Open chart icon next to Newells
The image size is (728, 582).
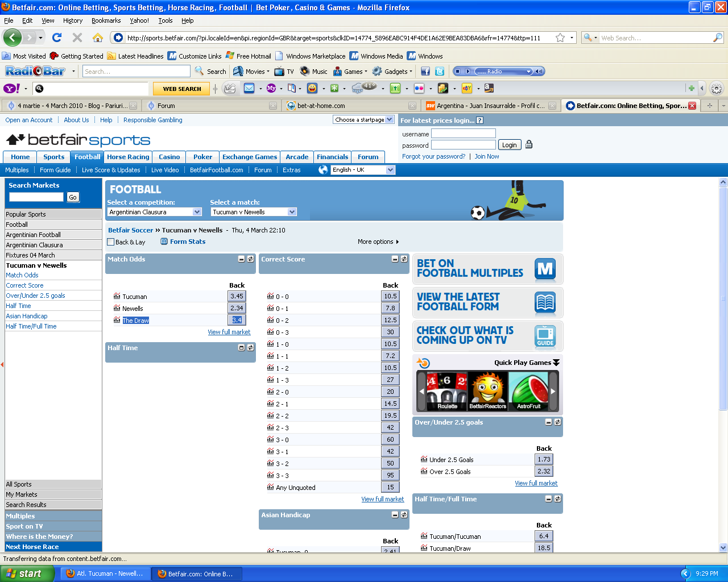[x=117, y=308]
